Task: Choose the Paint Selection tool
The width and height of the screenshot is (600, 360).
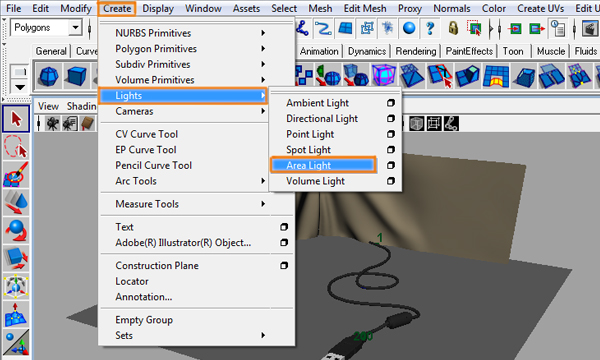Action: (16, 174)
